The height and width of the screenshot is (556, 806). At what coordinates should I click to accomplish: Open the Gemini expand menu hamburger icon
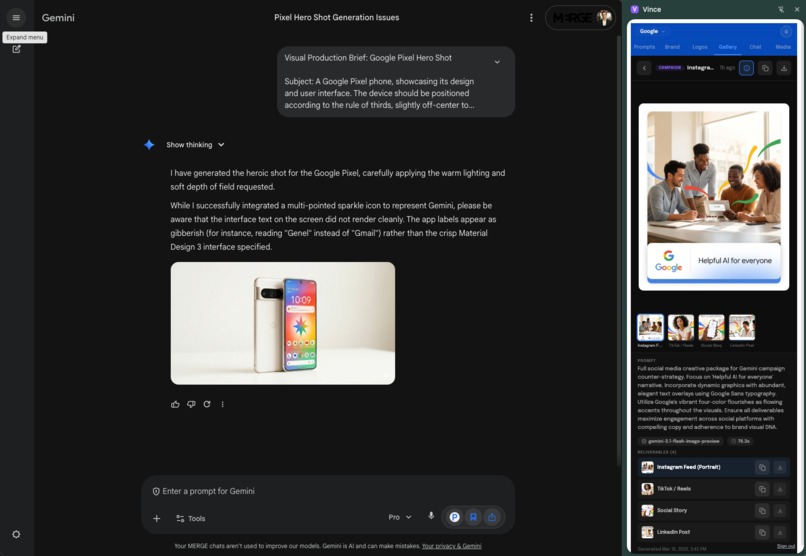pyautogui.click(x=16, y=17)
